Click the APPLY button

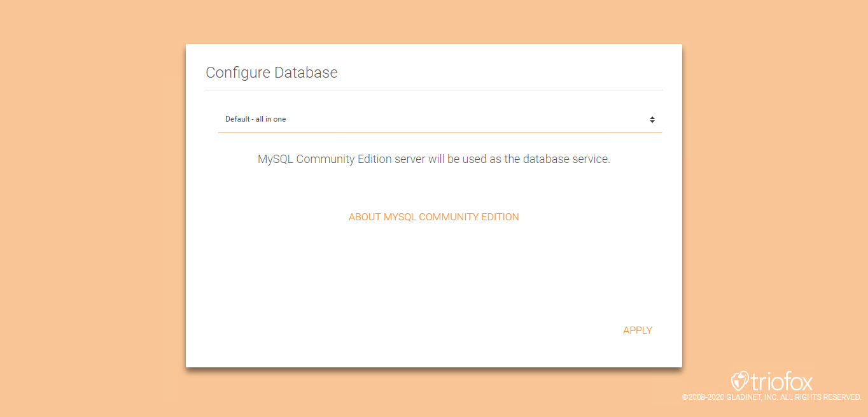(638, 330)
